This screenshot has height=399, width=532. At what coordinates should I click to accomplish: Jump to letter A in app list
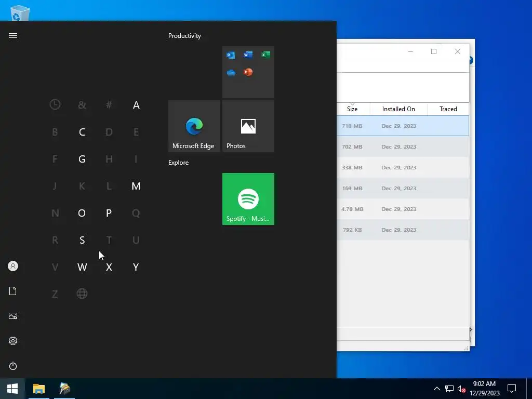[x=136, y=105]
